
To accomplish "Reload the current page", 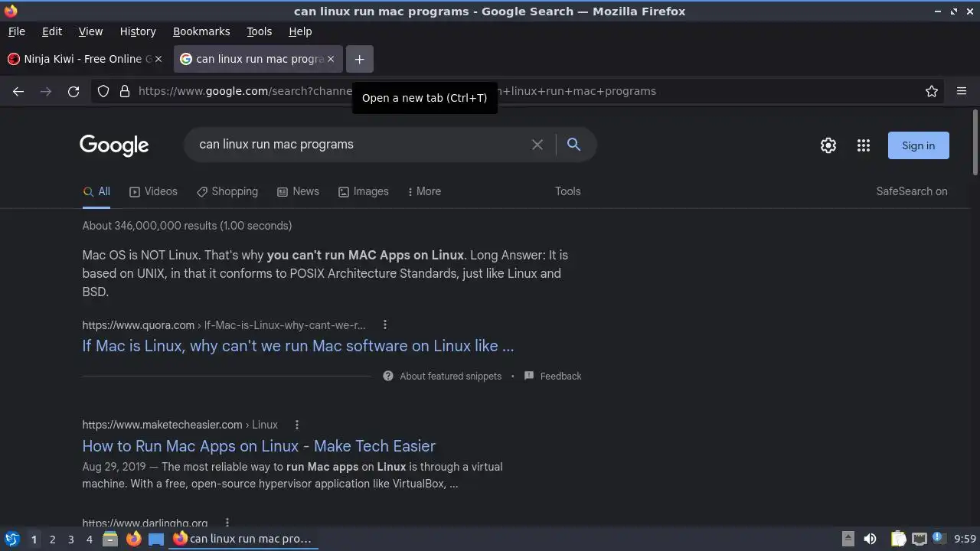I will click(73, 91).
